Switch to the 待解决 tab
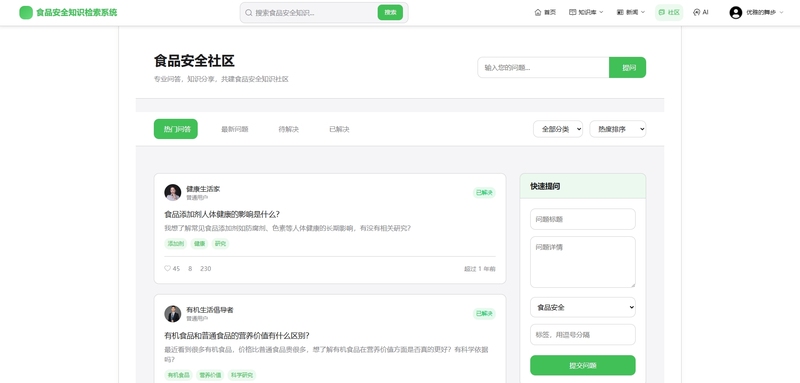Viewport: 800px width, 383px height. pos(289,129)
